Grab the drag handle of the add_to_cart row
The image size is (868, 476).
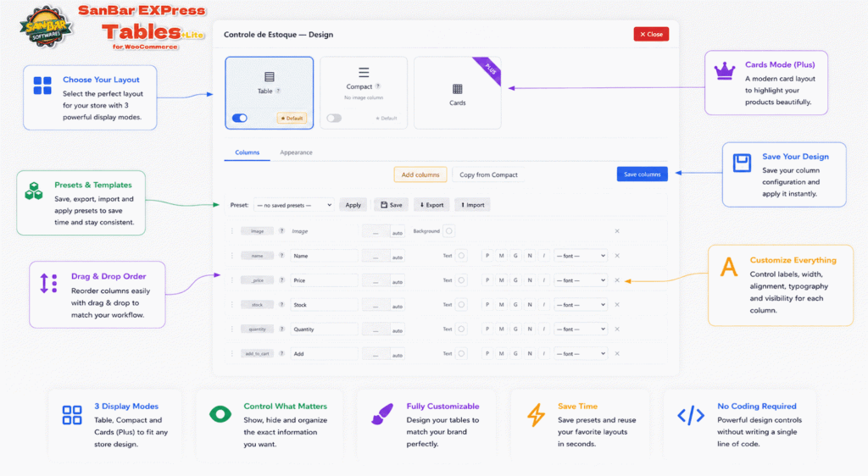coord(232,353)
